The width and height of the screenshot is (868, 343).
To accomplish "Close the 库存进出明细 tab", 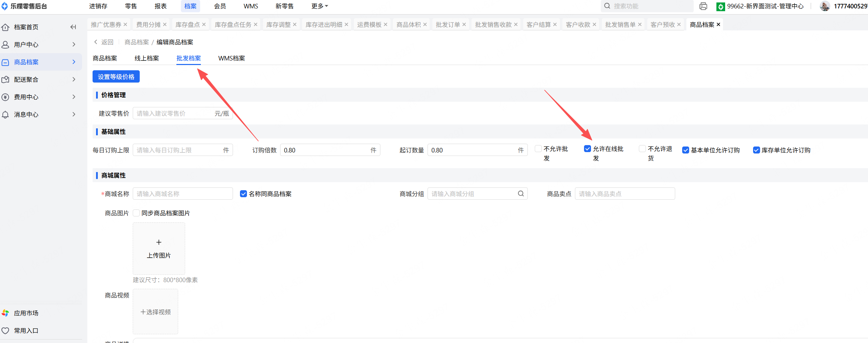I will click(x=347, y=24).
